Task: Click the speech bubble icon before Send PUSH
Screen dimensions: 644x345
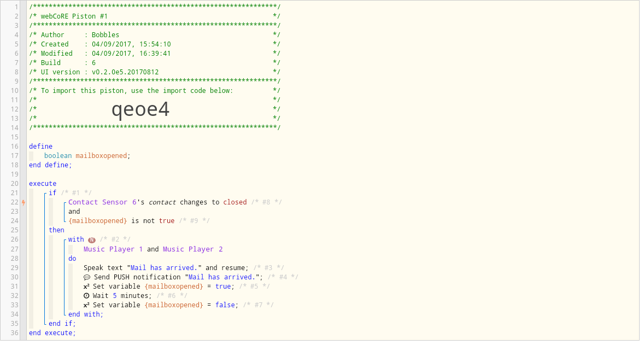Action: pos(87,278)
